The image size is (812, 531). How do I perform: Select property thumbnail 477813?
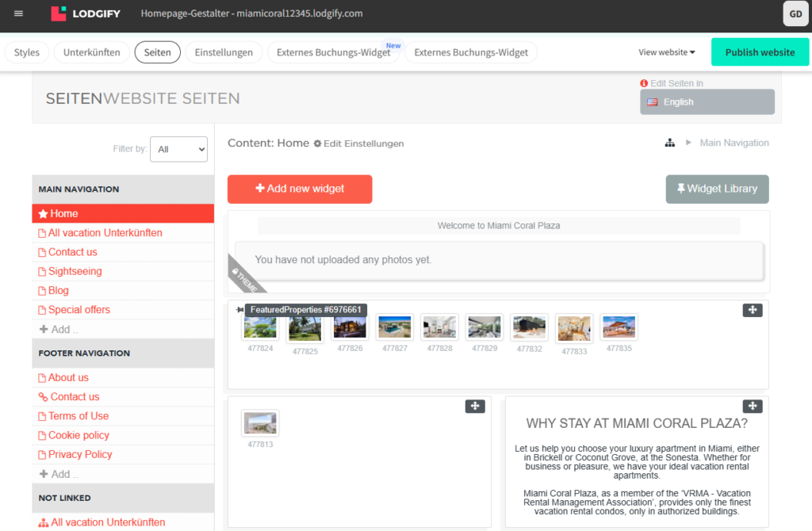pyautogui.click(x=260, y=423)
